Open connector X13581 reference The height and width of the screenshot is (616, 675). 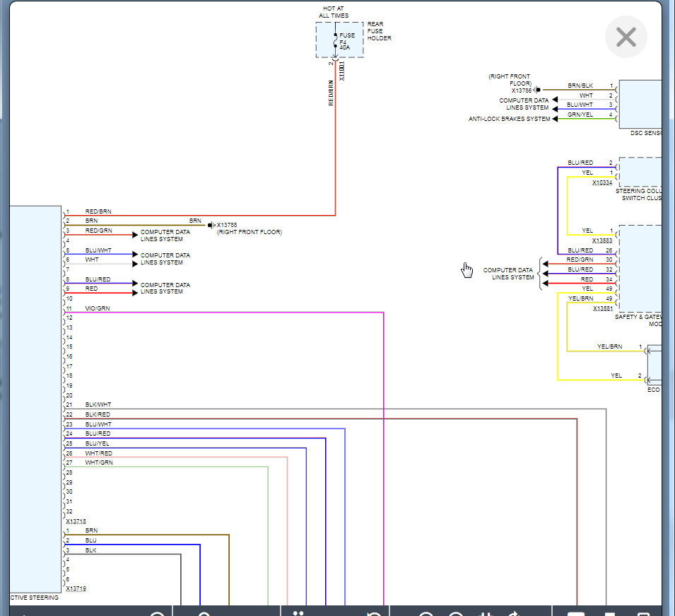click(602, 308)
